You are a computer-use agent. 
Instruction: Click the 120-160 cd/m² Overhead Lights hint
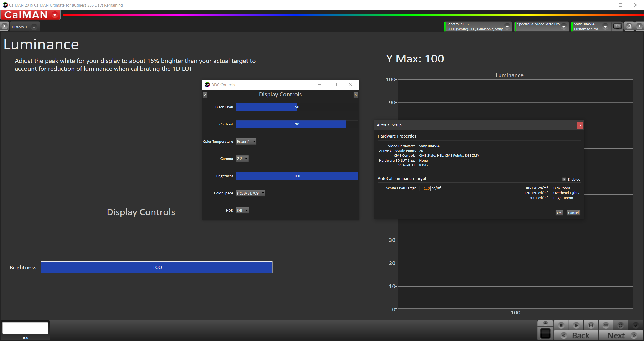tap(551, 193)
